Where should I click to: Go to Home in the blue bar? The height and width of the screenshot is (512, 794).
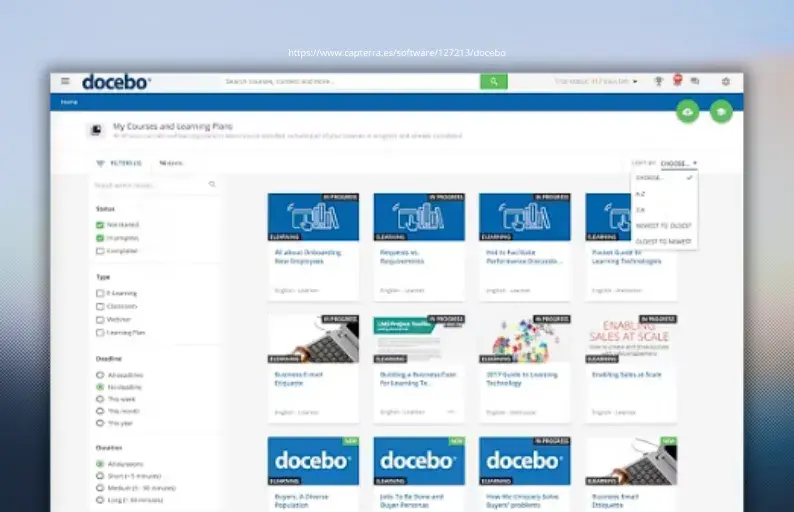[69, 102]
